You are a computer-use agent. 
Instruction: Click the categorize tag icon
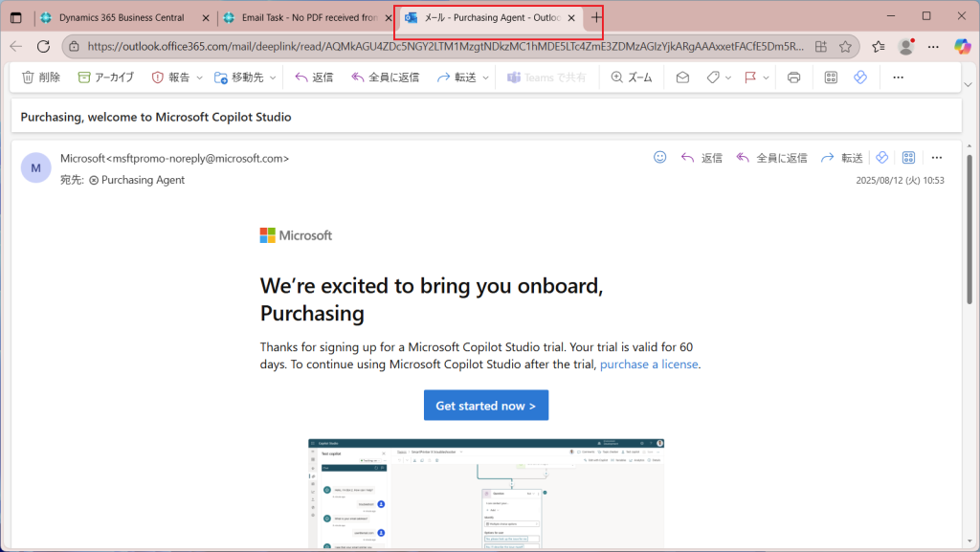pyautogui.click(x=713, y=77)
